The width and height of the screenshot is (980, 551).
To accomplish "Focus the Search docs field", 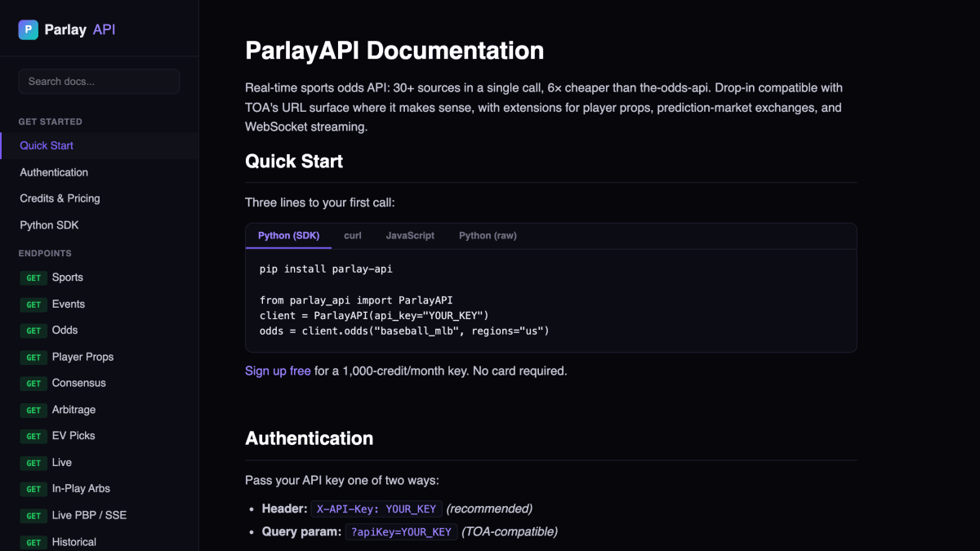I will (x=99, y=82).
